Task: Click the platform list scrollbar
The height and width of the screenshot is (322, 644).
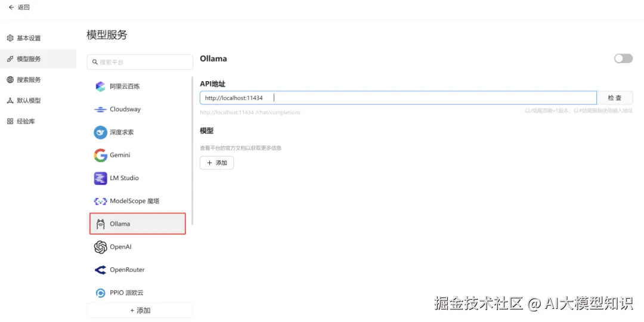Action: point(192,150)
